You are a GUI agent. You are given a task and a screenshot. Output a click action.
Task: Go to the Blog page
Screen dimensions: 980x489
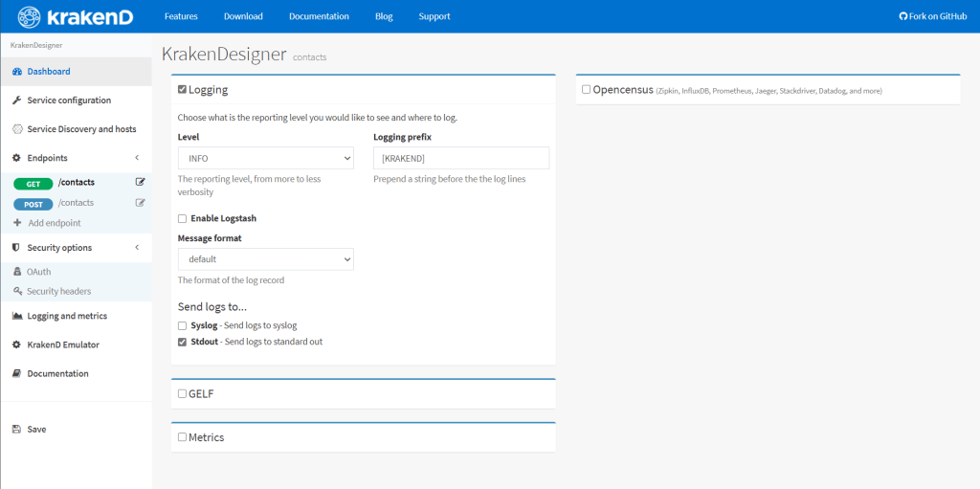point(384,16)
